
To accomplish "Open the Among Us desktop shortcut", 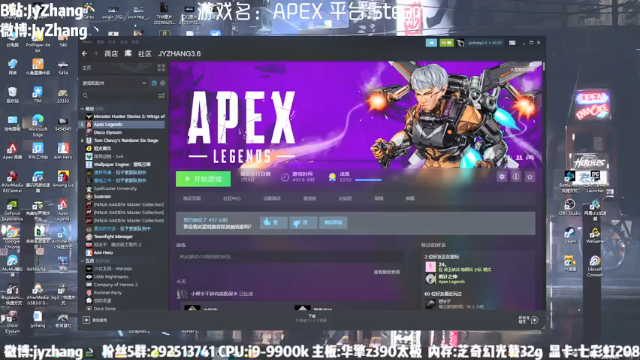I will pyautogui.click(x=63, y=179).
